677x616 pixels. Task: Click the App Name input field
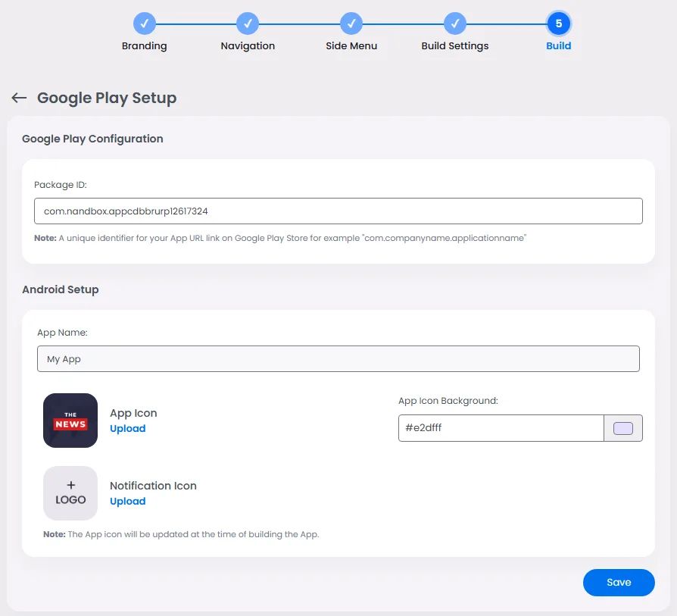coord(338,358)
